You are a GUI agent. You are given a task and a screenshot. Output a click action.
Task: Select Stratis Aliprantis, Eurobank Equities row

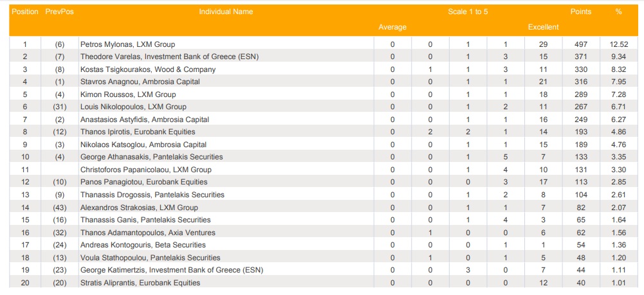click(x=140, y=283)
